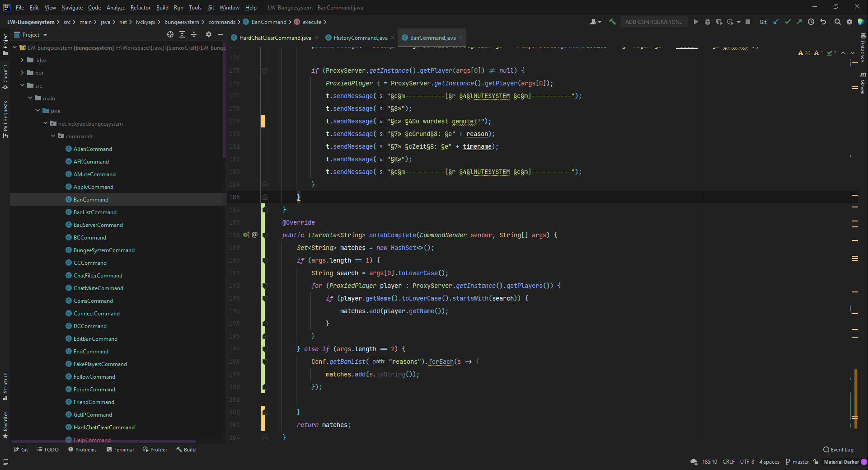This screenshot has width=868, height=470.
Task: Click the green Build Project hammer icon
Action: pyautogui.click(x=612, y=22)
